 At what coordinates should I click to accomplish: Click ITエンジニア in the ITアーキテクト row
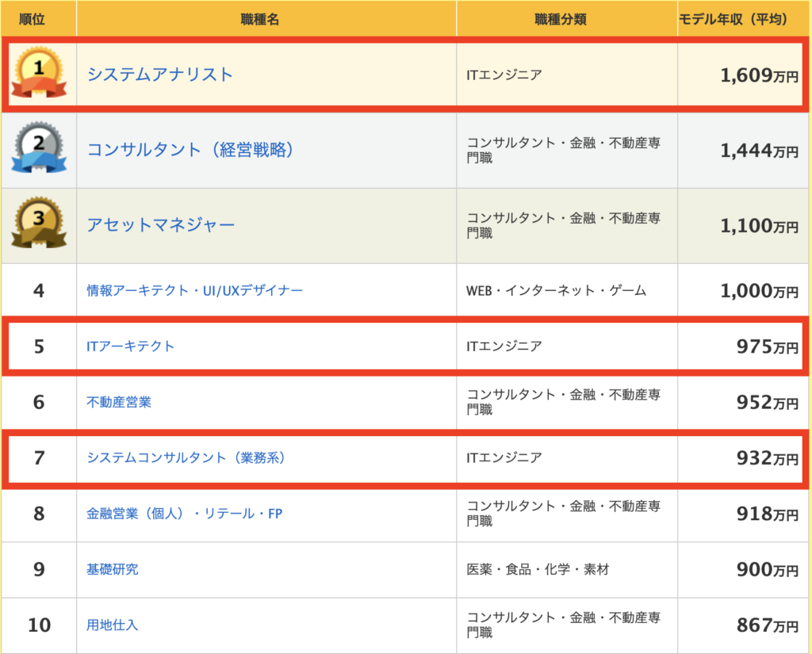click(x=504, y=346)
